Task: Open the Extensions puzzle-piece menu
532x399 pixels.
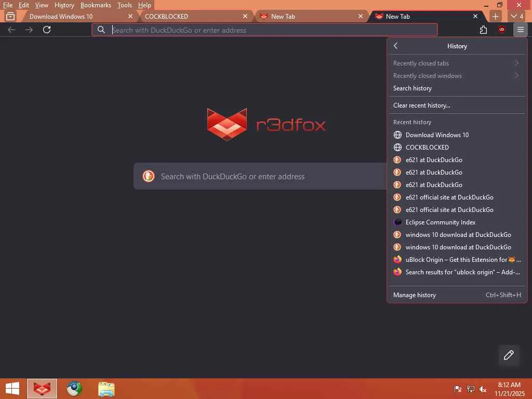Action: (484, 30)
